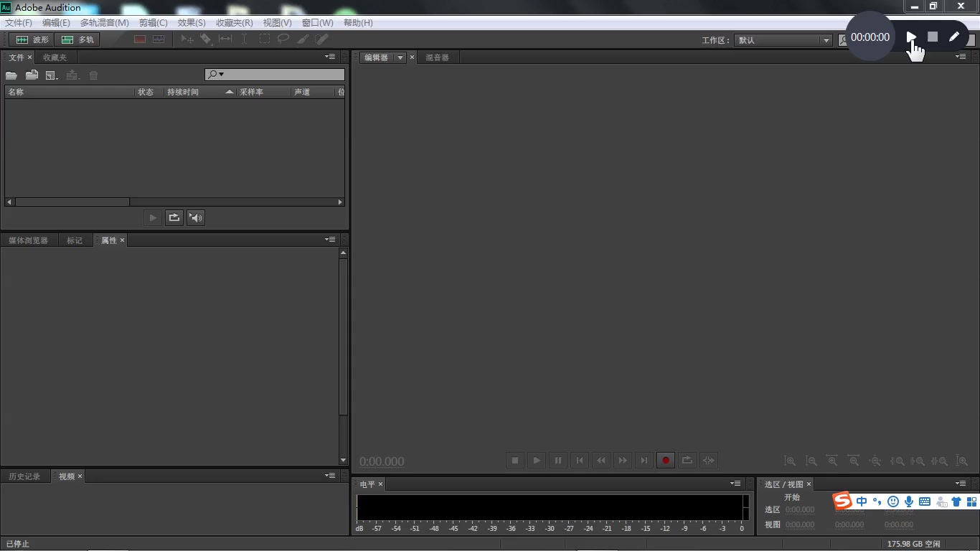Click the properties panel vertical scrollbar
Screen dimensions: 980x551
[343, 336]
